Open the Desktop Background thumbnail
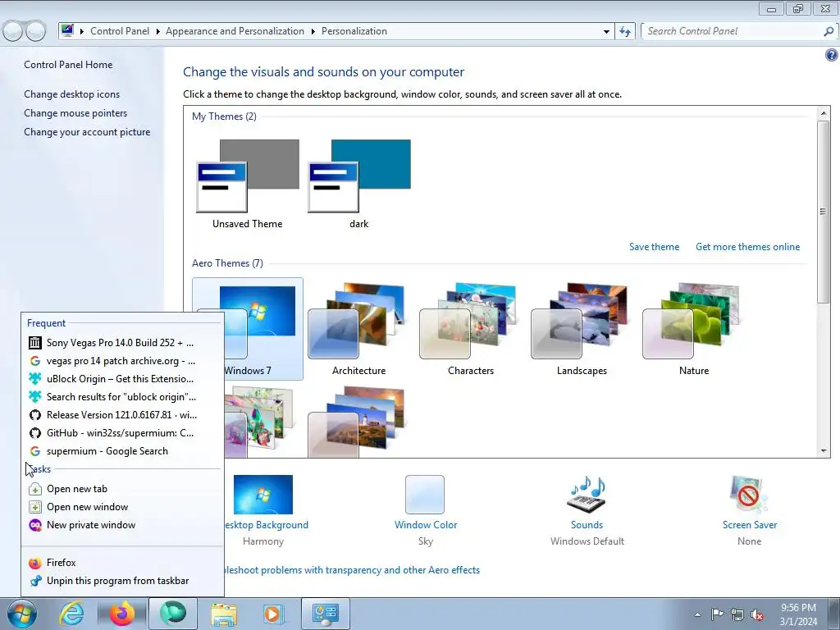The image size is (840, 630). click(x=263, y=495)
